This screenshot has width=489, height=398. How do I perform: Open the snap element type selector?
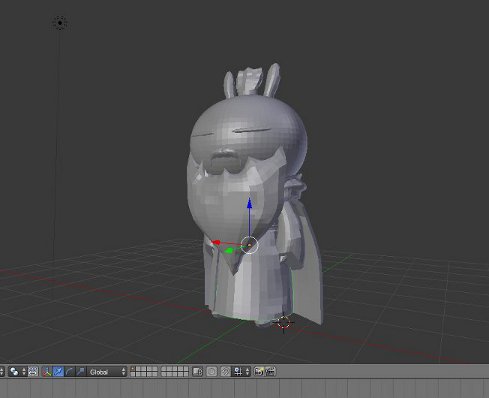point(241,371)
